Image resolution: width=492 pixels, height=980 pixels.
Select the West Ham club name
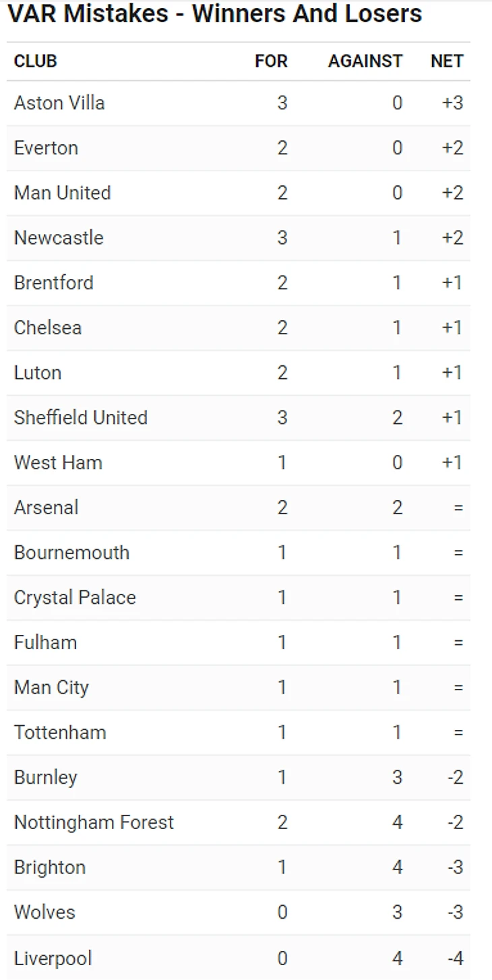click(x=58, y=463)
